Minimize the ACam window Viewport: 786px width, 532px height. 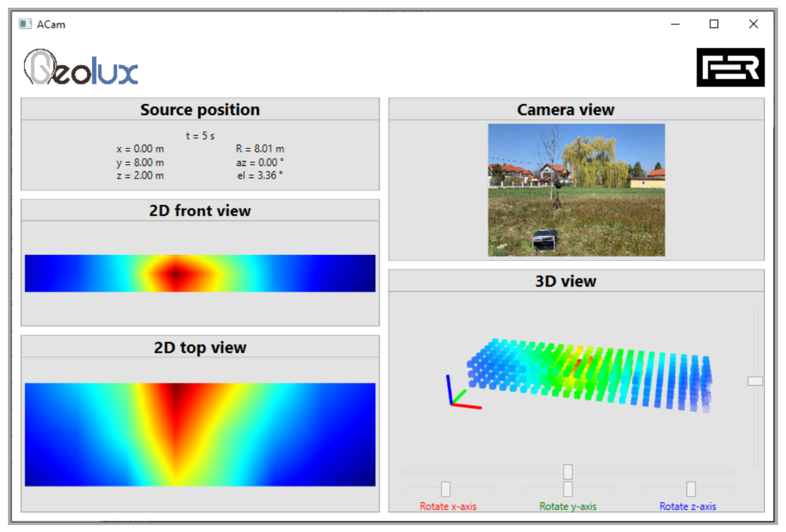click(x=675, y=24)
